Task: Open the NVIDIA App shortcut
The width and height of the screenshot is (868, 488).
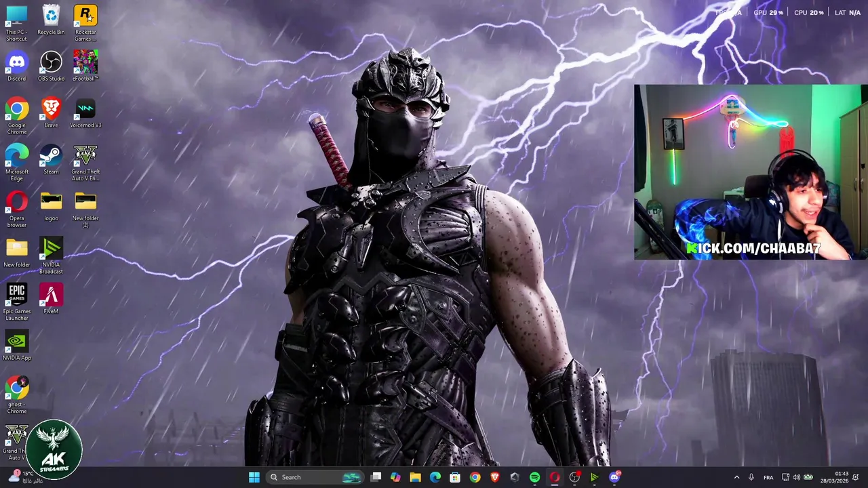Action: 16,346
